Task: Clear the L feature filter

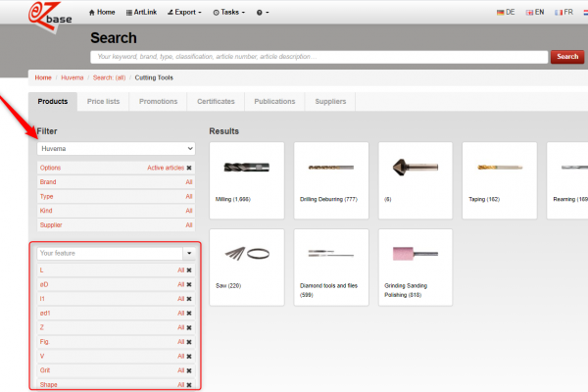Action: (x=189, y=269)
